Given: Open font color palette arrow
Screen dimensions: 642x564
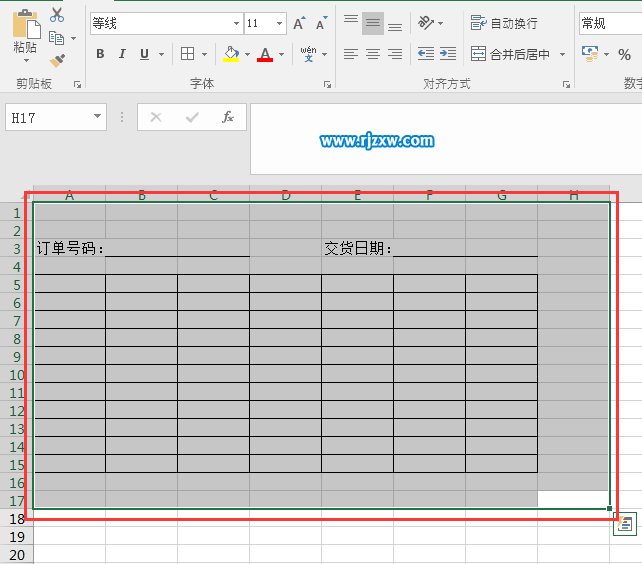Looking at the screenshot, I should coord(281,54).
